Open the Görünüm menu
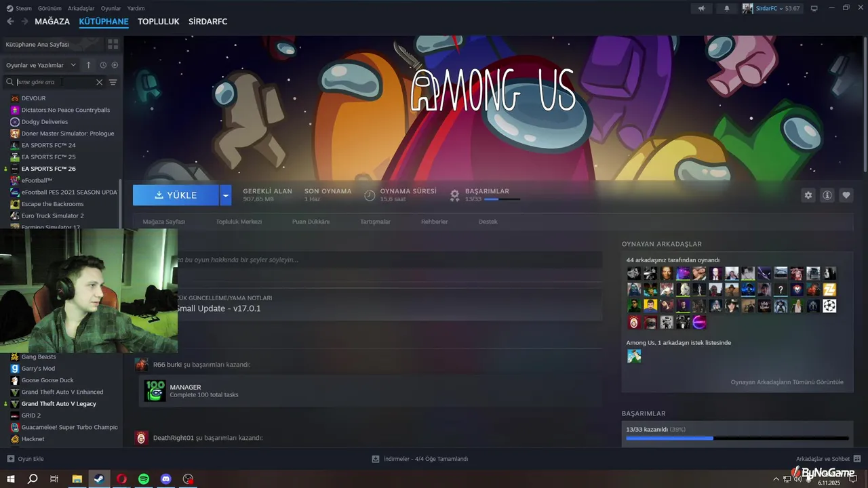 click(50, 8)
